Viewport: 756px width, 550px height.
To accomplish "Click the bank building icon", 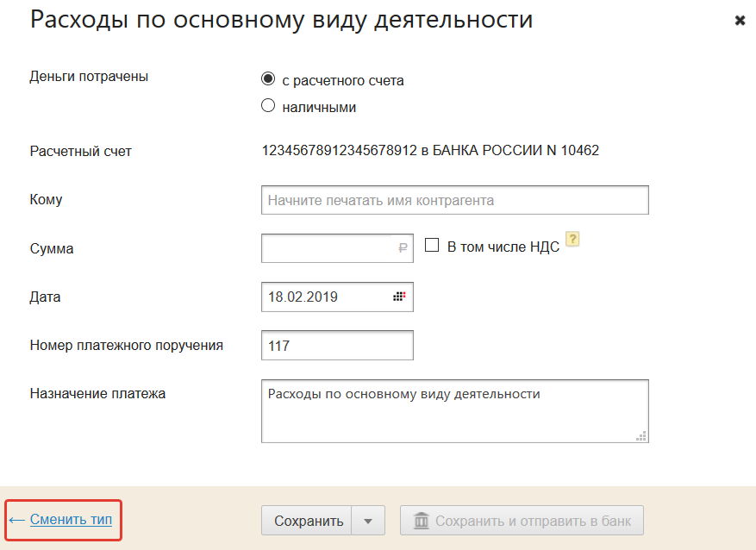I will point(422,521).
